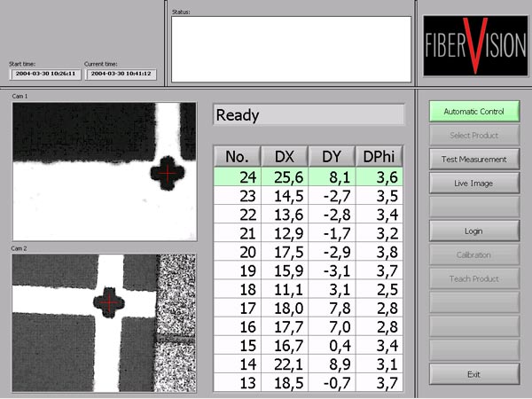This screenshot has height=399, width=532.
Task: Click the FiberVision logo
Action: (x=474, y=46)
